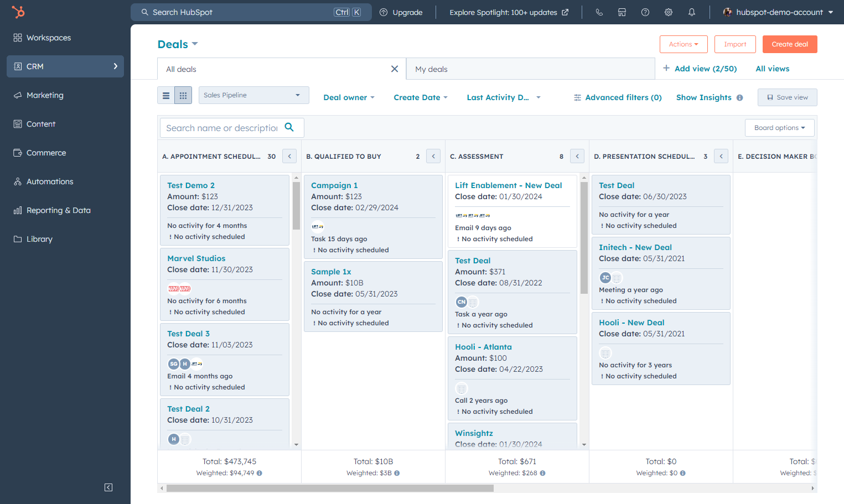Click the Import button
Viewport: 844px width, 504px height.
pos(735,44)
